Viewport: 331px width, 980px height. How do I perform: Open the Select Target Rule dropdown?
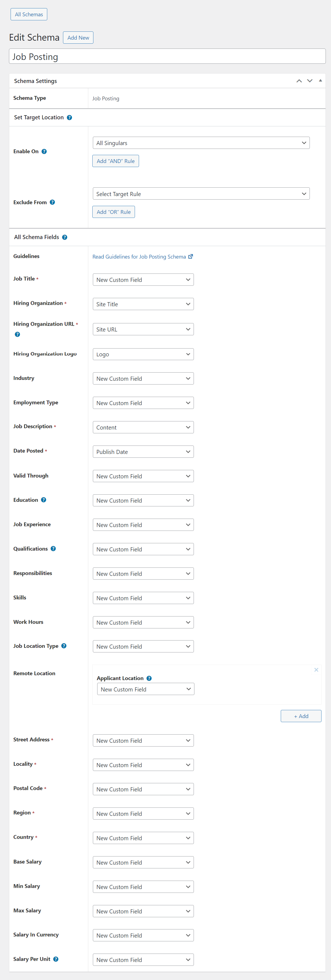coord(201,194)
